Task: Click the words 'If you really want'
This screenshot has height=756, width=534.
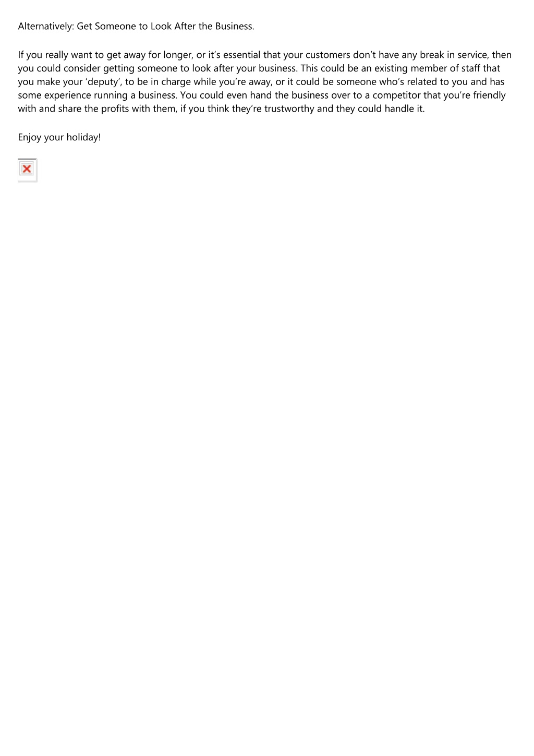Action: (55, 55)
